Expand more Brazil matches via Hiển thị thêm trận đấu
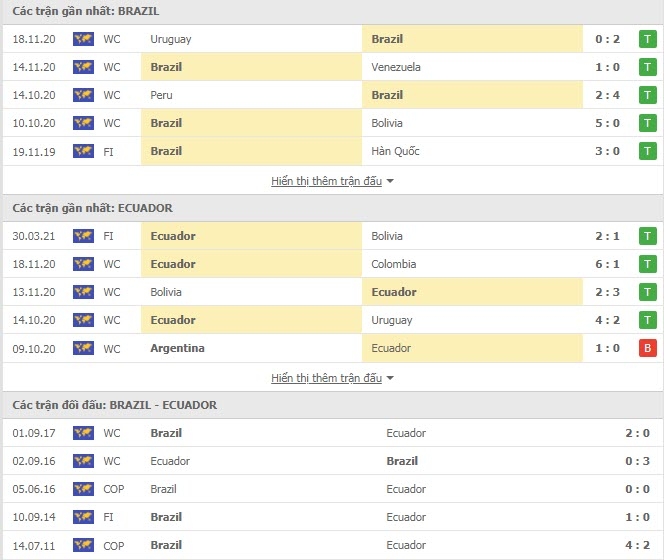Image resolution: width=664 pixels, height=560 pixels. (x=326, y=181)
